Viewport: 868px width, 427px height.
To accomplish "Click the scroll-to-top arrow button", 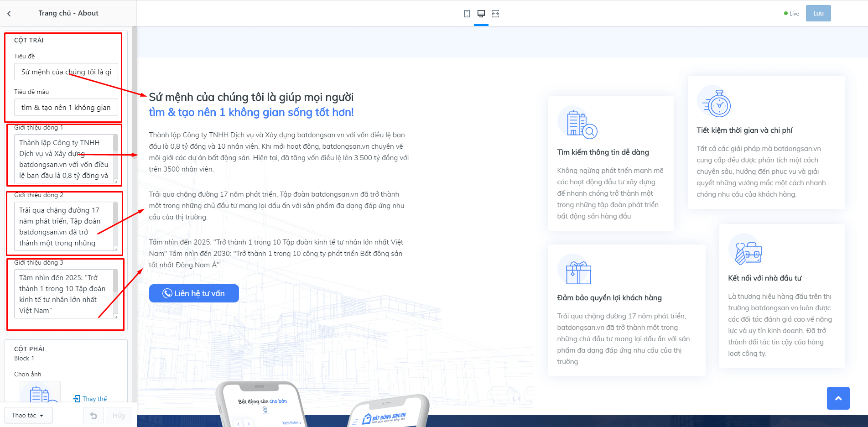I will click(838, 398).
